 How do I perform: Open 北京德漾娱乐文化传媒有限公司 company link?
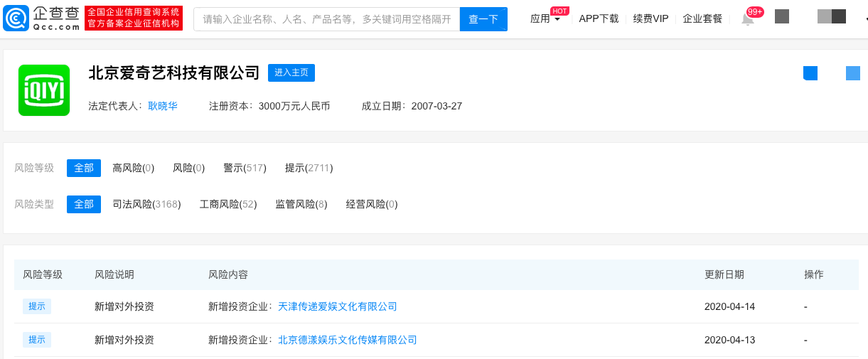click(348, 340)
